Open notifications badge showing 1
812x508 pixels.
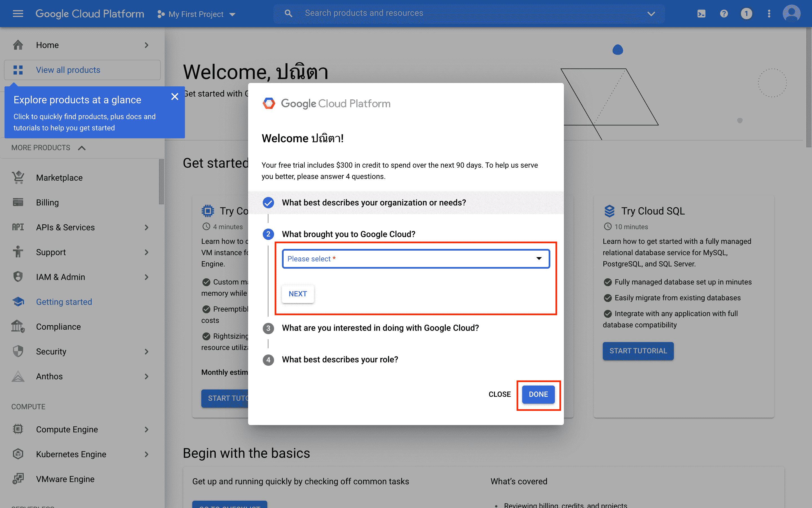(746, 14)
